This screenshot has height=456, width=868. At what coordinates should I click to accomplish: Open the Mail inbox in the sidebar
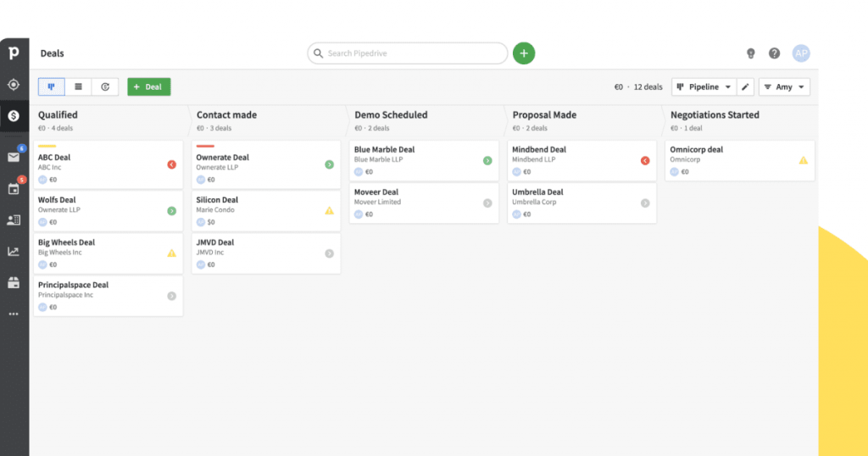click(14, 157)
